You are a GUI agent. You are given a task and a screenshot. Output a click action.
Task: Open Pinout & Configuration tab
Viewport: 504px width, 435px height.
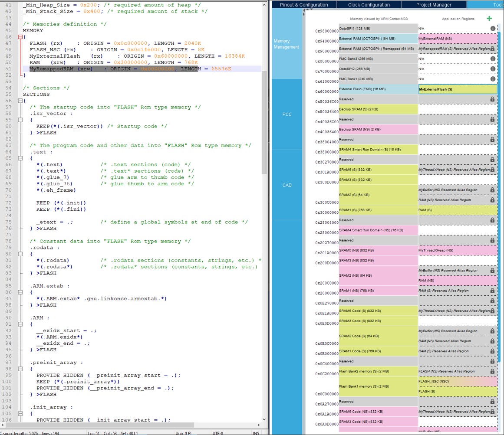click(304, 4)
